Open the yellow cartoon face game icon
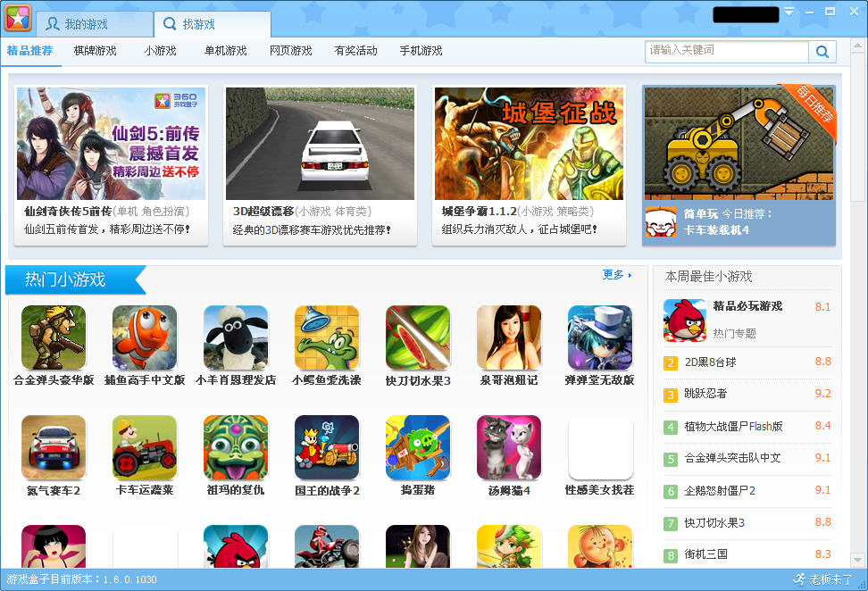The height and width of the screenshot is (591, 868). 600,546
